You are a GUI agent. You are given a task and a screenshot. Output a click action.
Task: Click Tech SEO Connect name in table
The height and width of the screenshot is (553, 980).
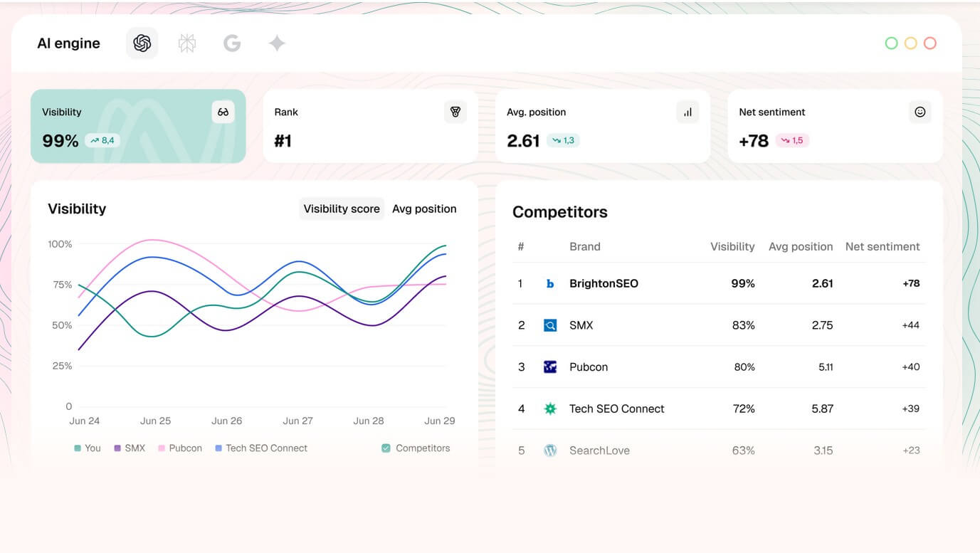pyautogui.click(x=617, y=409)
